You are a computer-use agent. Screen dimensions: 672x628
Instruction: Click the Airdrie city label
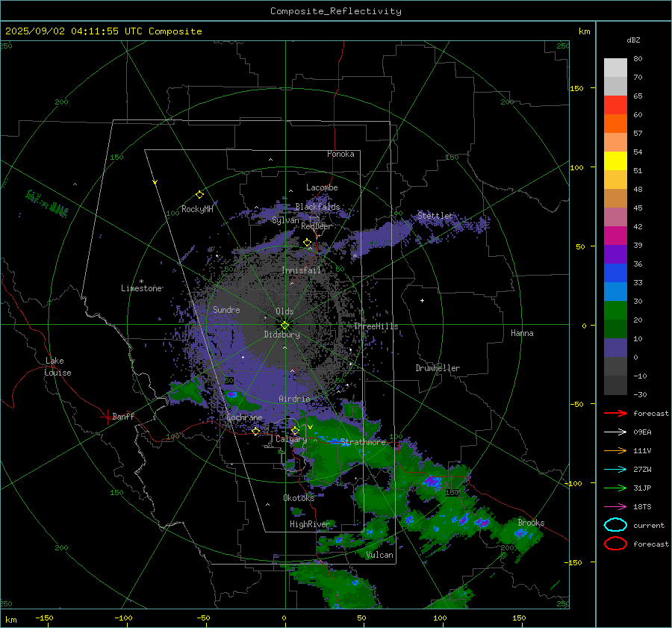click(x=294, y=399)
